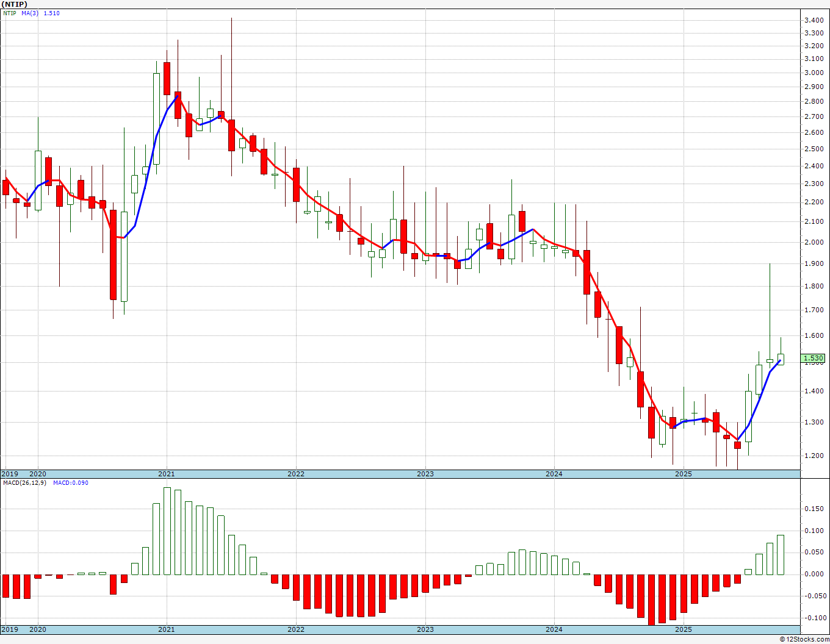Open the 12Stocks.com watermark link
This screenshot has height=644, width=830.
click(804, 639)
